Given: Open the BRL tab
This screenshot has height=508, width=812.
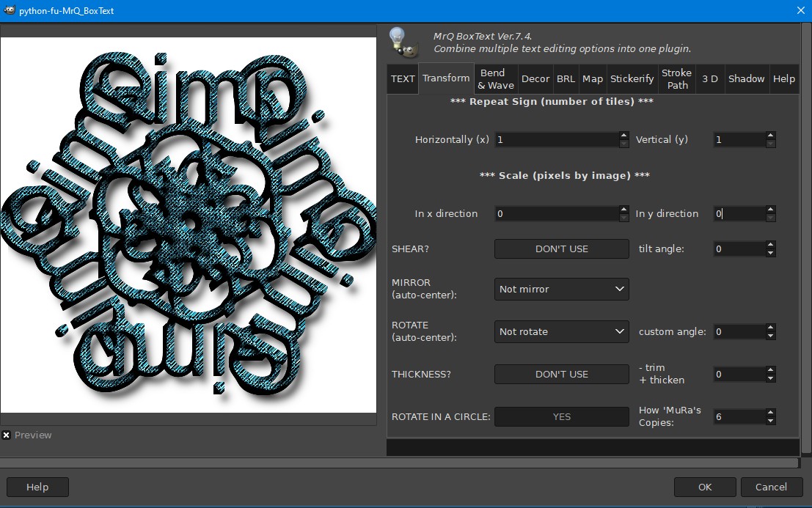Looking at the screenshot, I should click(566, 78).
